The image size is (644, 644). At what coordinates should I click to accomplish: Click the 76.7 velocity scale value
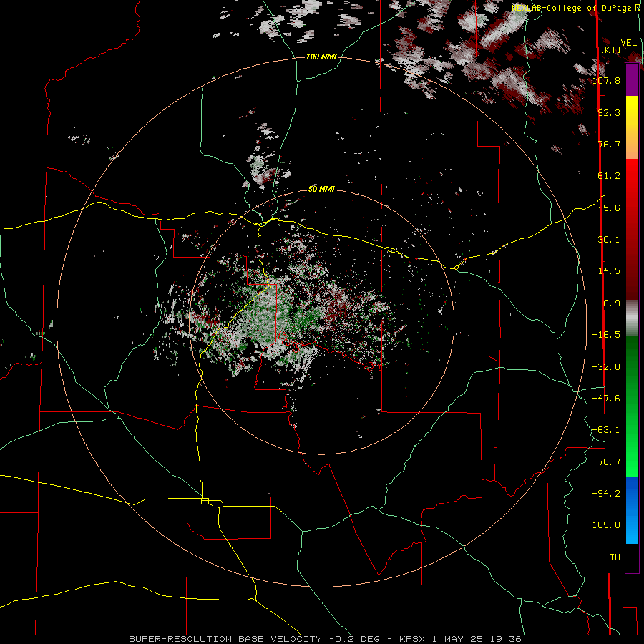click(x=609, y=144)
